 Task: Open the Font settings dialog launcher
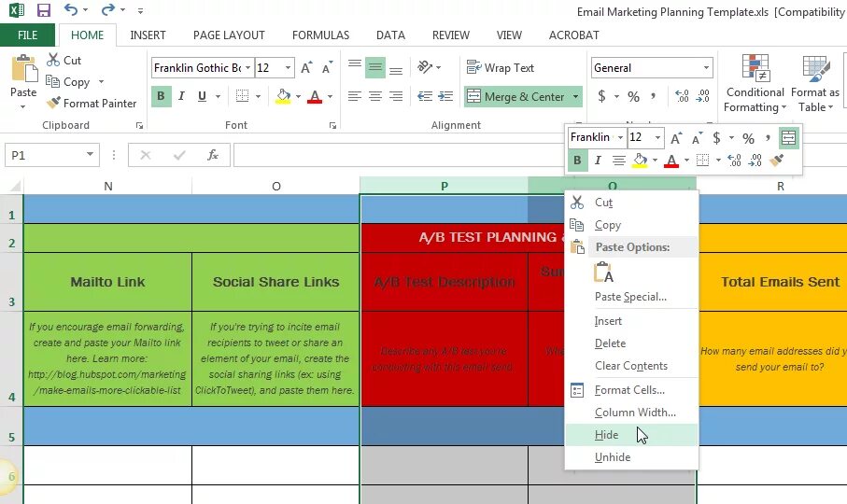(332, 126)
